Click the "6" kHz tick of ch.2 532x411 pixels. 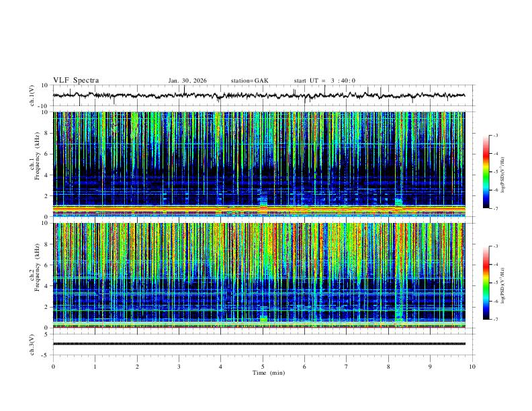[47, 265]
